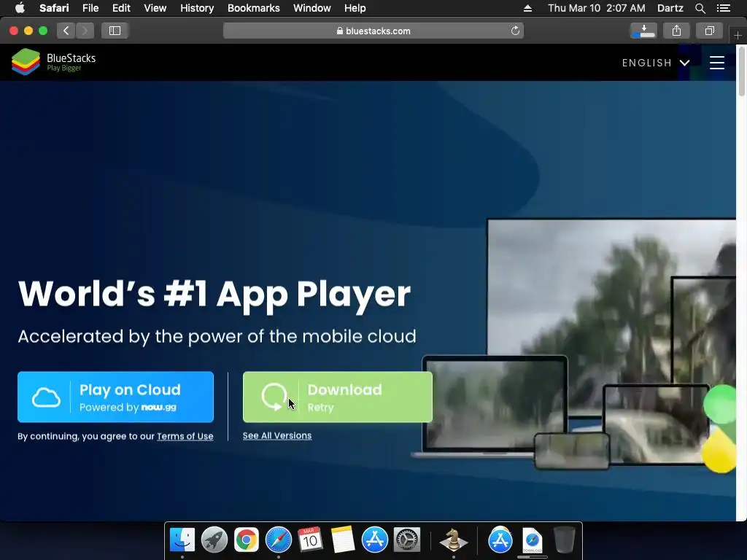Open the History menu

point(197,8)
